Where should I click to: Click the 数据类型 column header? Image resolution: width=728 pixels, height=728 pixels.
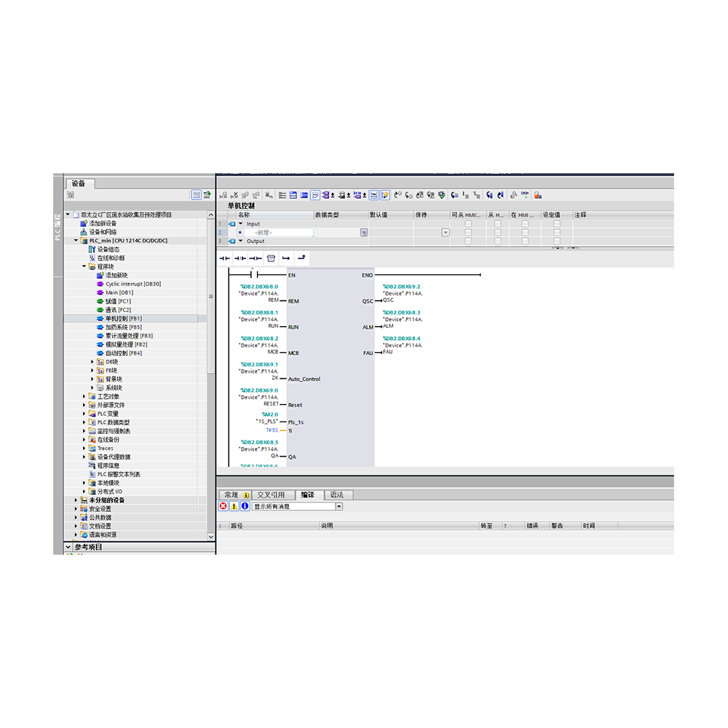point(340,215)
